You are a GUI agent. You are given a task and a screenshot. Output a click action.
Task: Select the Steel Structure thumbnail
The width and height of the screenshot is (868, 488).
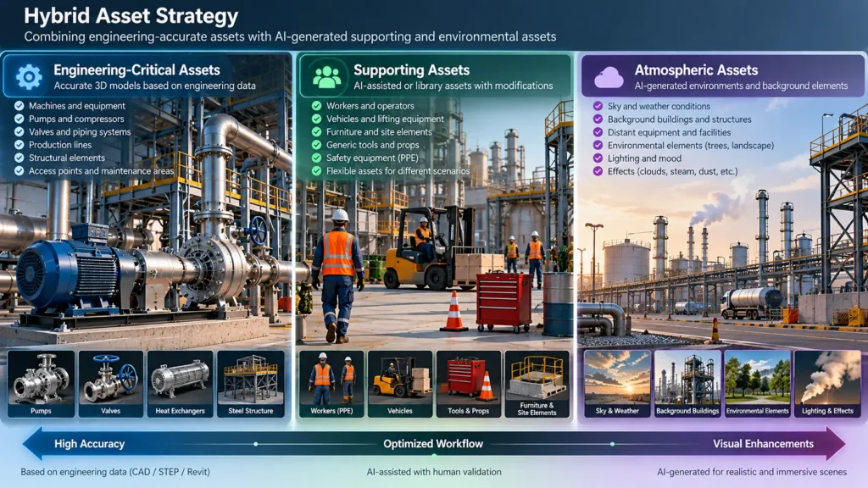pyautogui.click(x=251, y=384)
